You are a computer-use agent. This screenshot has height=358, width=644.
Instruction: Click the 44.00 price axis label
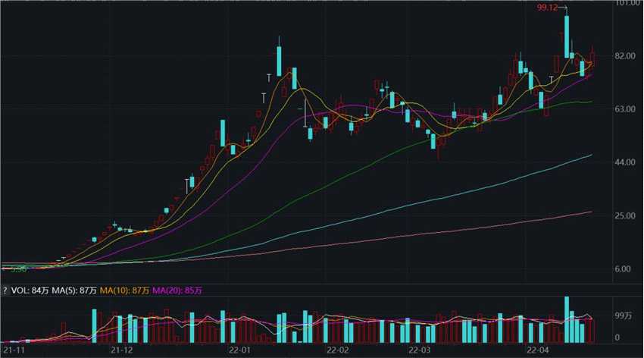coord(625,162)
